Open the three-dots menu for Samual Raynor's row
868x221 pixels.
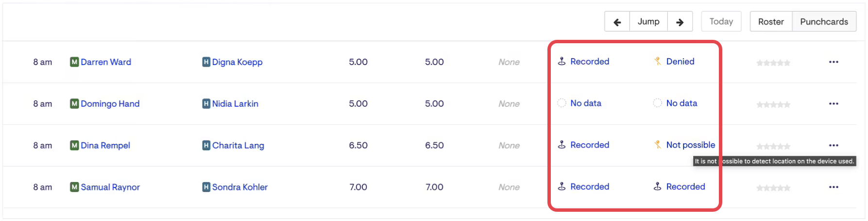[834, 187]
